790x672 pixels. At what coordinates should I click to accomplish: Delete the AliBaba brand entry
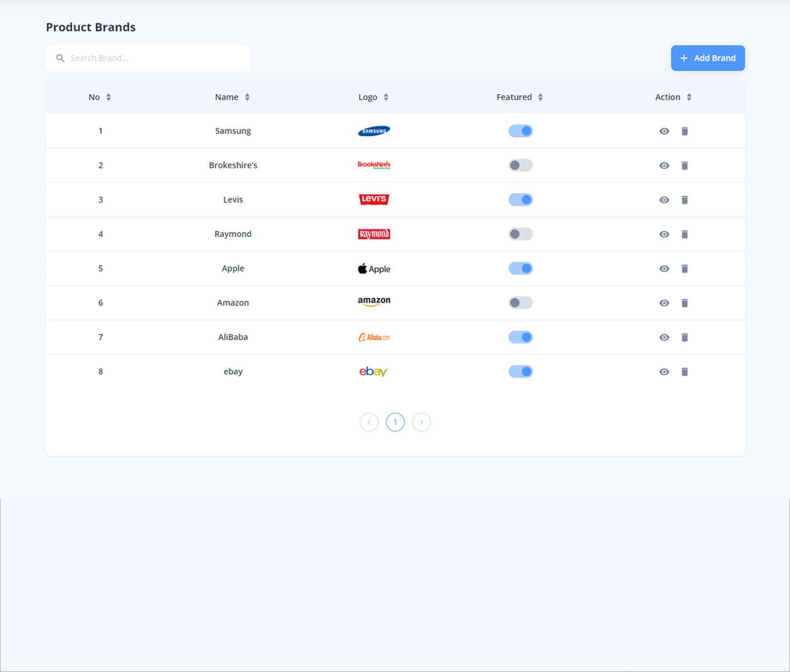(685, 337)
